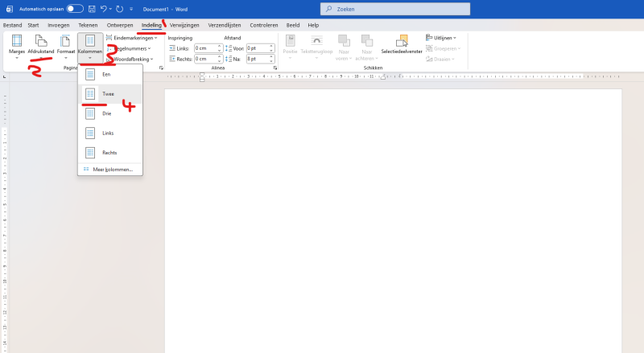Click the Afdrukstand orientation icon
644x353 pixels.
[x=41, y=44]
